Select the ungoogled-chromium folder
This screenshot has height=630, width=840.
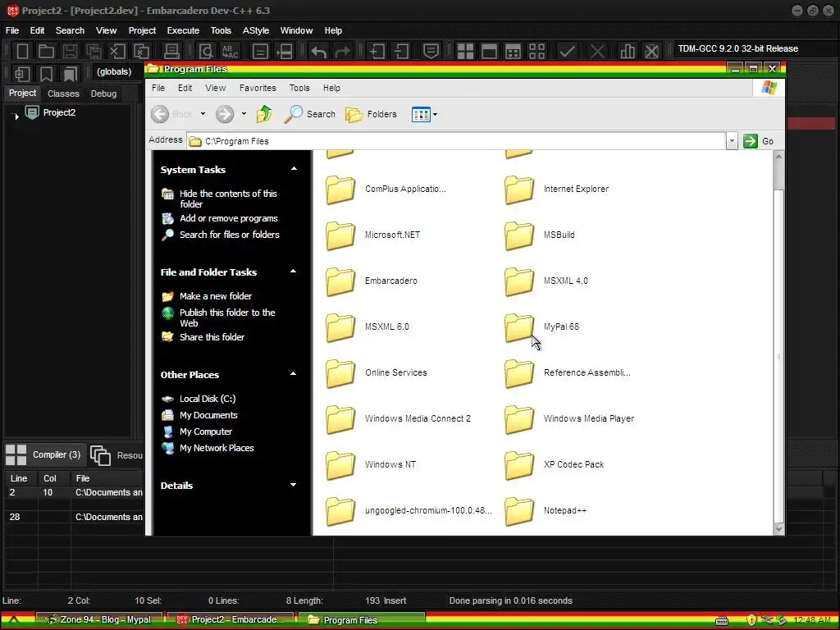[x=409, y=510]
